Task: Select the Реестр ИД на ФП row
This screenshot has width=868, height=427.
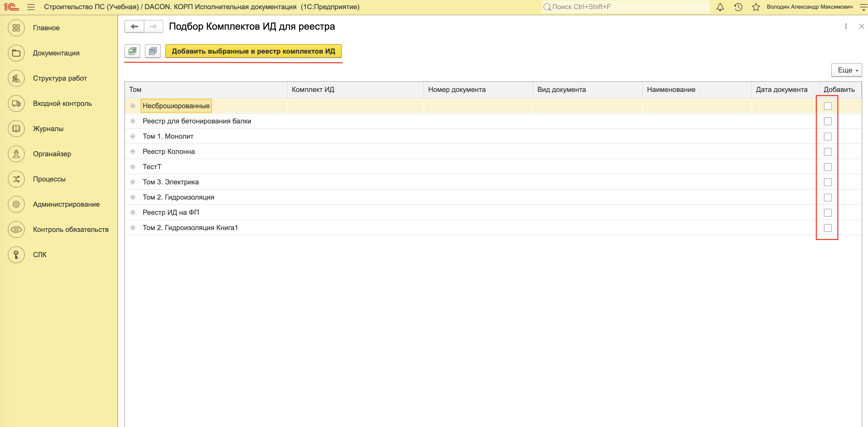Action: [171, 212]
